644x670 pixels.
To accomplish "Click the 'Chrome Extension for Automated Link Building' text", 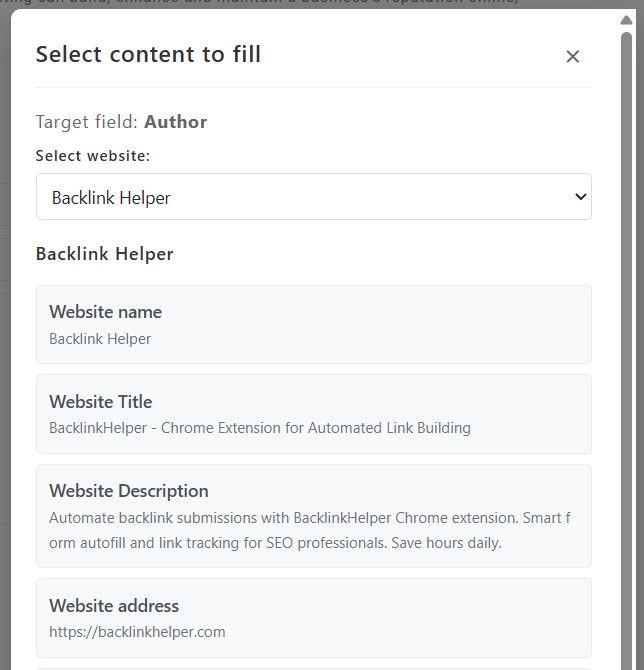I will 315,428.
